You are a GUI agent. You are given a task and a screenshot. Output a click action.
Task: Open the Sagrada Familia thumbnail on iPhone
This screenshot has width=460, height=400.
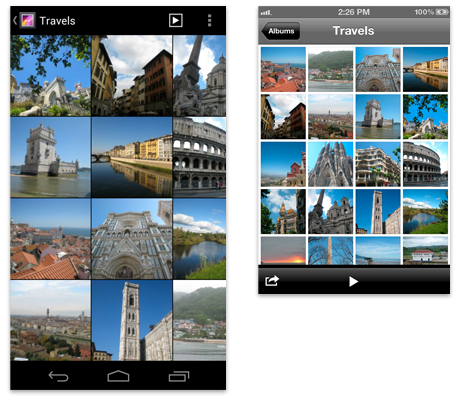pos(330,164)
